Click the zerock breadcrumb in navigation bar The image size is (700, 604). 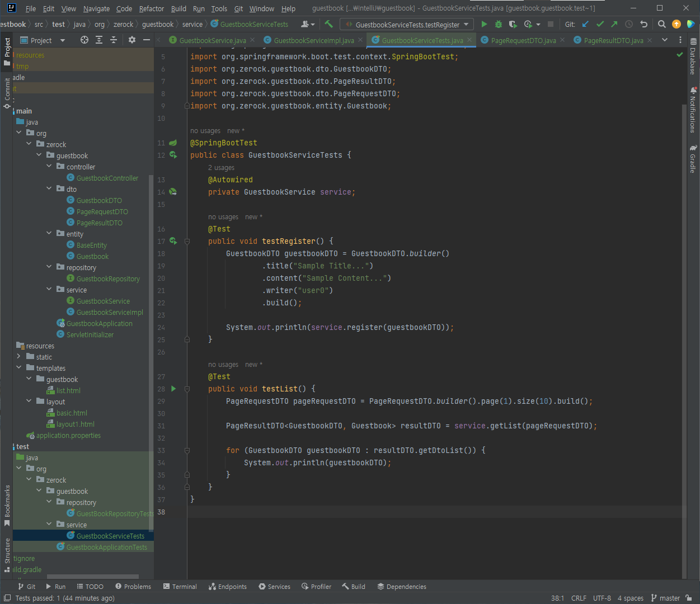pos(123,24)
